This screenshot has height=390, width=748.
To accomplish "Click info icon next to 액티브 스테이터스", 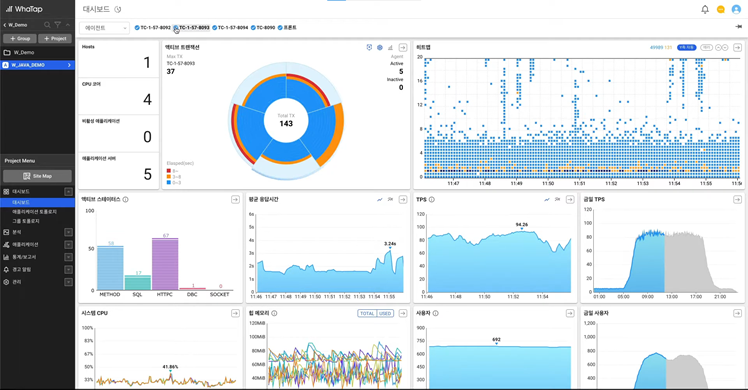I will (x=125, y=199).
